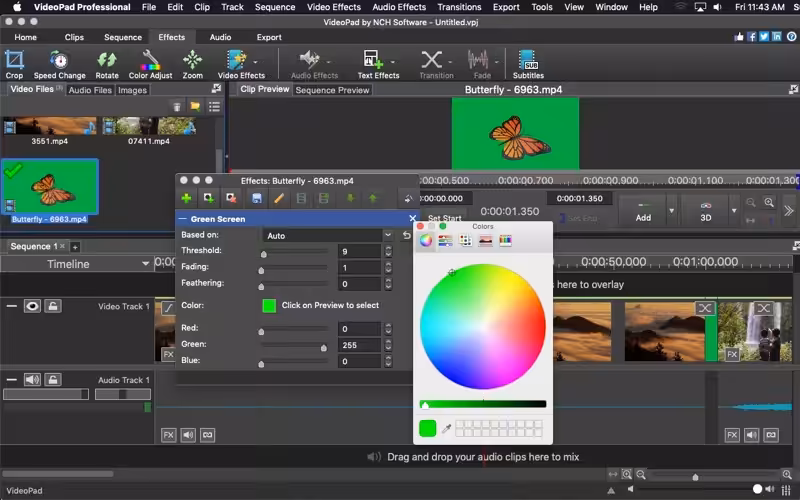Click the green Color swatch in Green Screen

(x=269, y=305)
